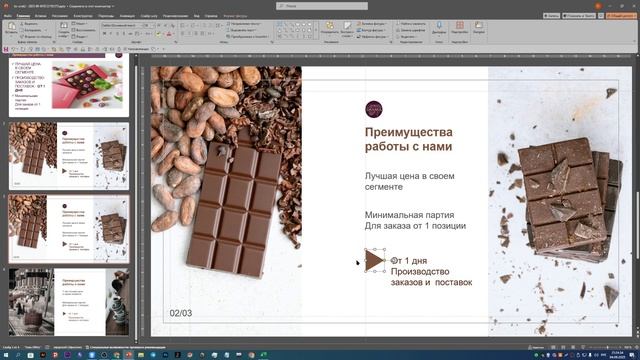The height and width of the screenshot is (360, 640).
Task: Click the Восстановить (Reset) slide icon
Action: 73,30
